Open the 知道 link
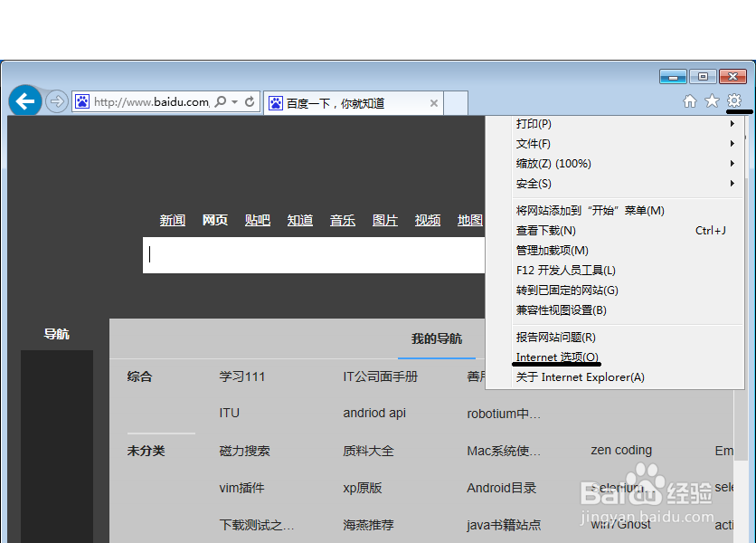The height and width of the screenshot is (543, 756). (x=300, y=221)
